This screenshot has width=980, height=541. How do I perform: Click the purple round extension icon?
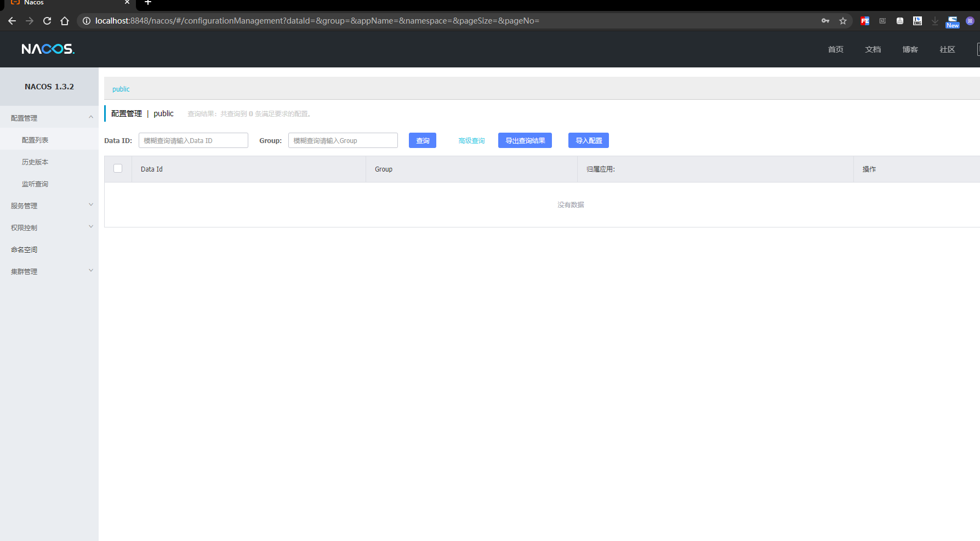coord(970,21)
